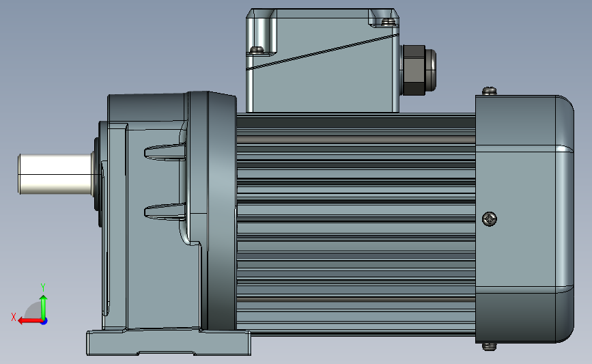
Task: Click the round motor flange ring
Action: click(222, 212)
